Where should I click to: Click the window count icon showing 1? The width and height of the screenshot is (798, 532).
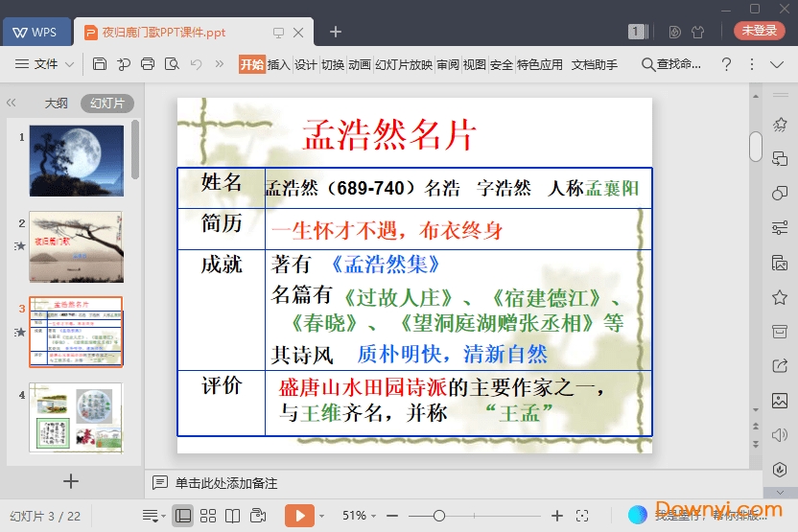click(x=638, y=32)
